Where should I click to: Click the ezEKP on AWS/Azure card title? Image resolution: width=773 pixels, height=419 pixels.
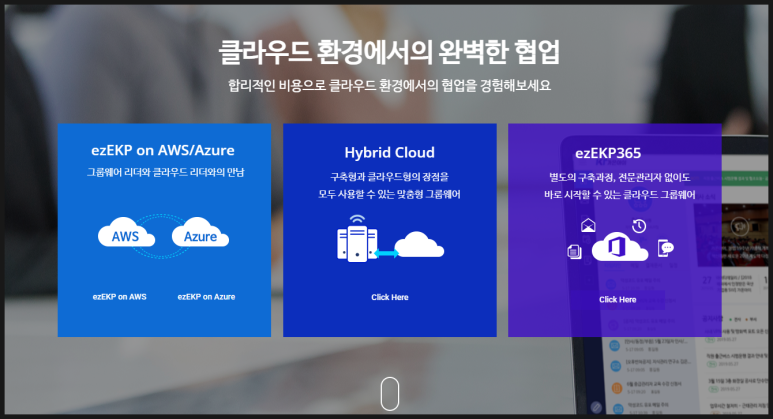click(163, 150)
